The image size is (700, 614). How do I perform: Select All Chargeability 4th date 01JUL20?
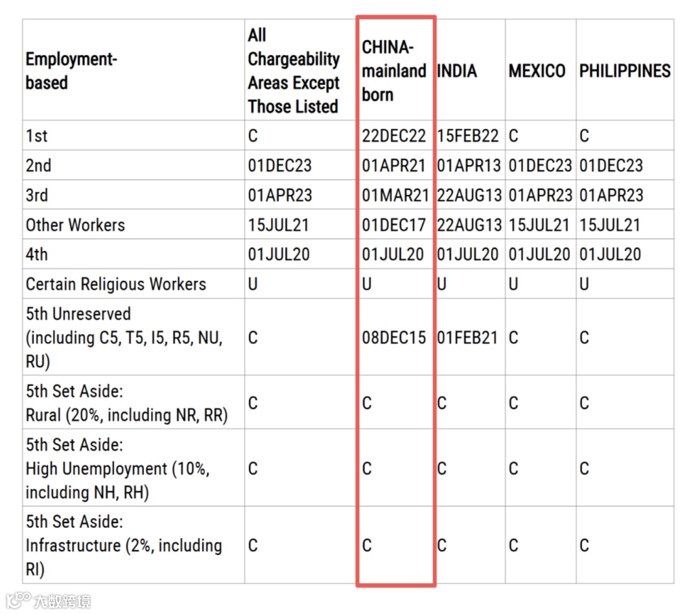279,255
